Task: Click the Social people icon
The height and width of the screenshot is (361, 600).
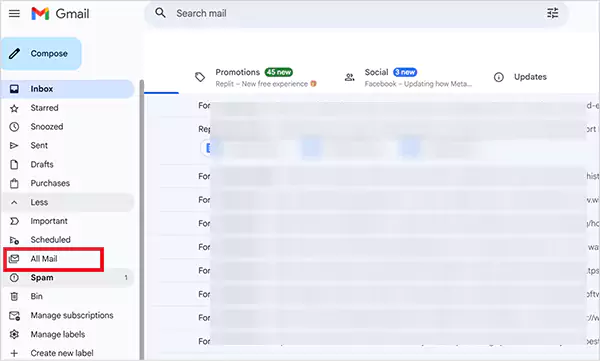Action: [x=349, y=77]
